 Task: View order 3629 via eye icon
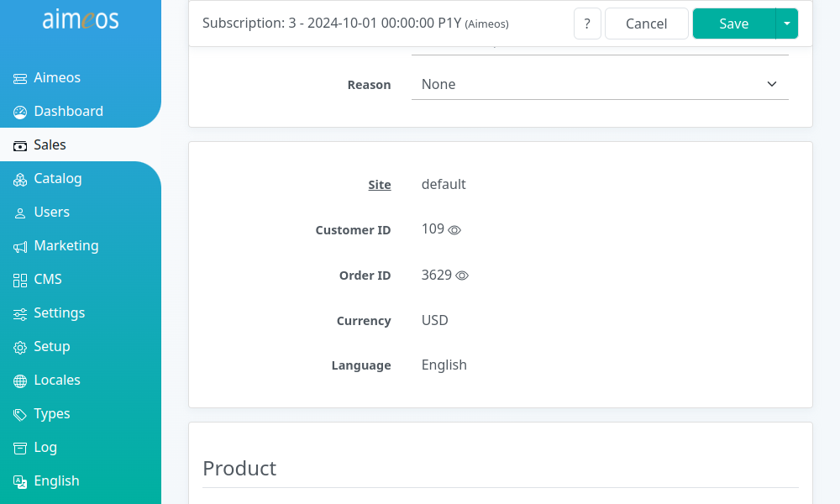click(x=462, y=276)
